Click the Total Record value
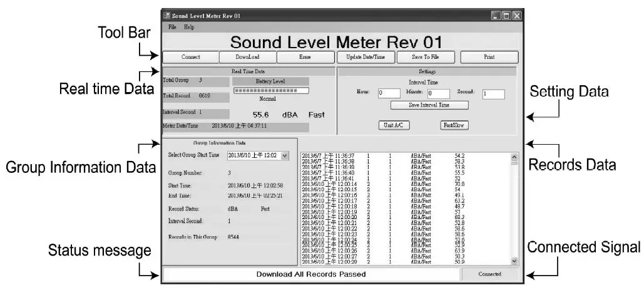Screen dimensions: 644x290 click(x=205, y=96)
